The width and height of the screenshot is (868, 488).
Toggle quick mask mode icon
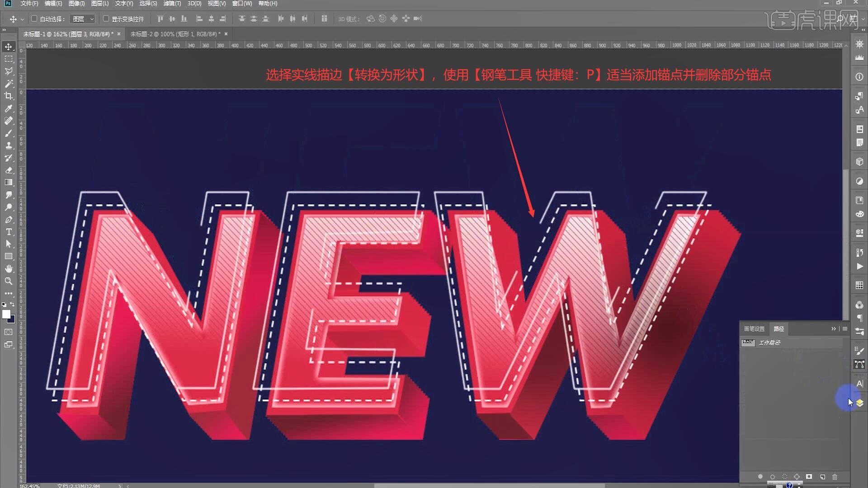point(9,332)
